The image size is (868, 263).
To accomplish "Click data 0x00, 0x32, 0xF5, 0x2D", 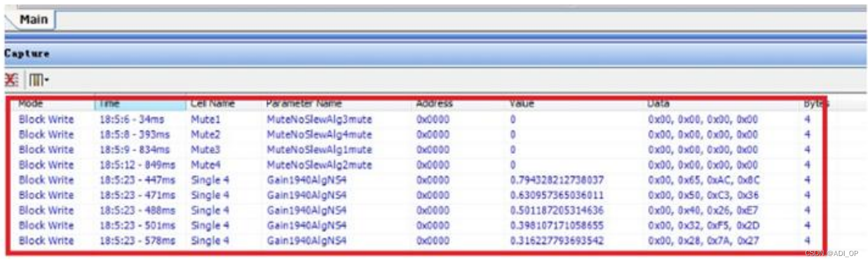I will pyautogui.click(x=703, y=226).
